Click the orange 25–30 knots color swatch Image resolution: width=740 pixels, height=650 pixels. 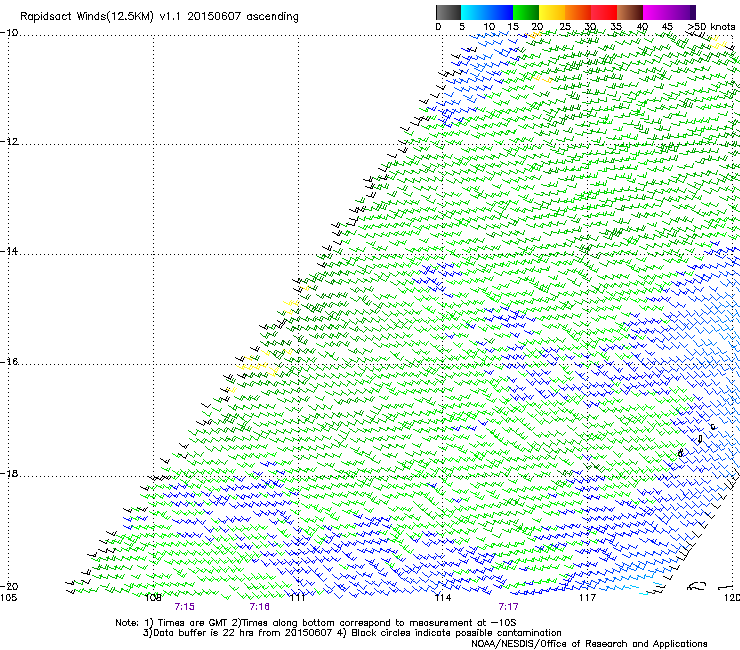578,12
